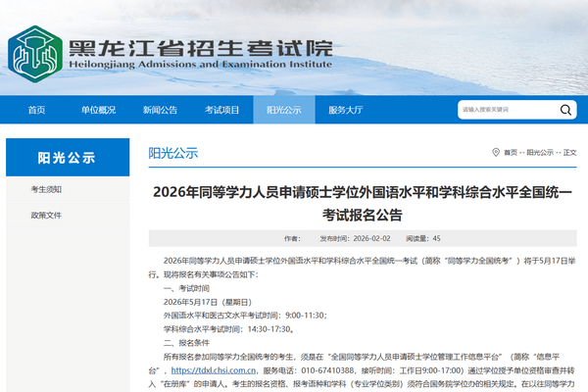Click the search magnifier icon
Screen dimensions: 588x392
(x=565, y=110)
